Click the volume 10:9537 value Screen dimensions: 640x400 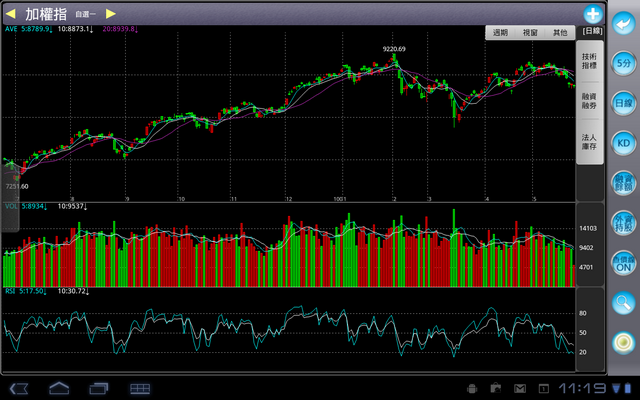pos(72,207)
